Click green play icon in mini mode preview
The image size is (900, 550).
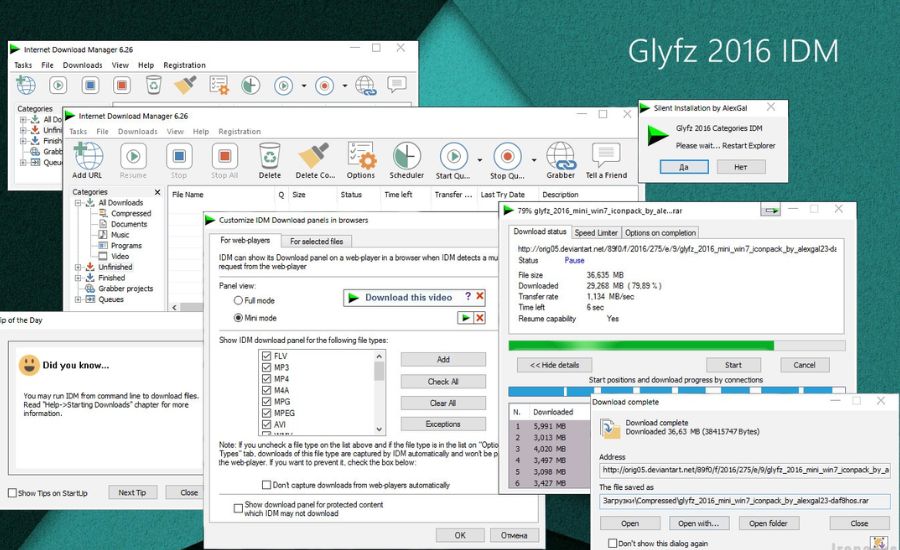(465, 317)
